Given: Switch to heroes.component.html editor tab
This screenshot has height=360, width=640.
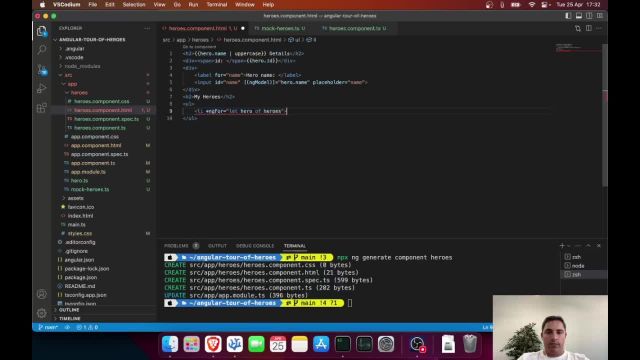Looking at the screenshot, I should click(x=203, y=29).
